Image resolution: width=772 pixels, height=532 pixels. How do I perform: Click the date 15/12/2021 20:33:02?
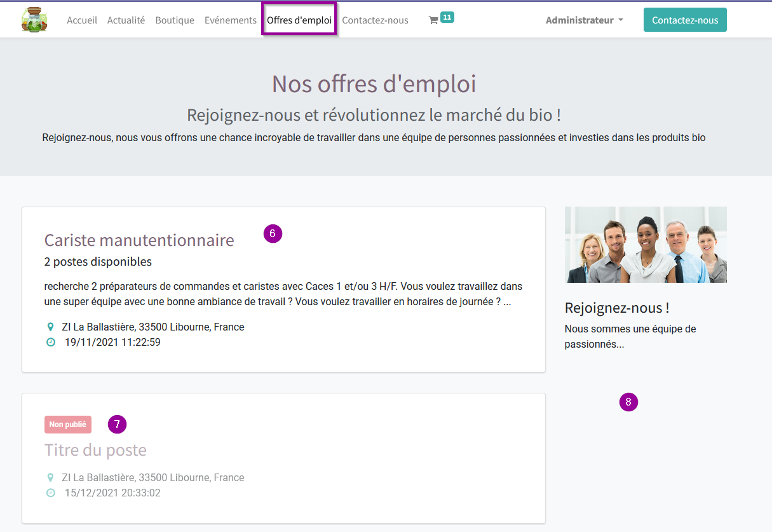(112, 493)
